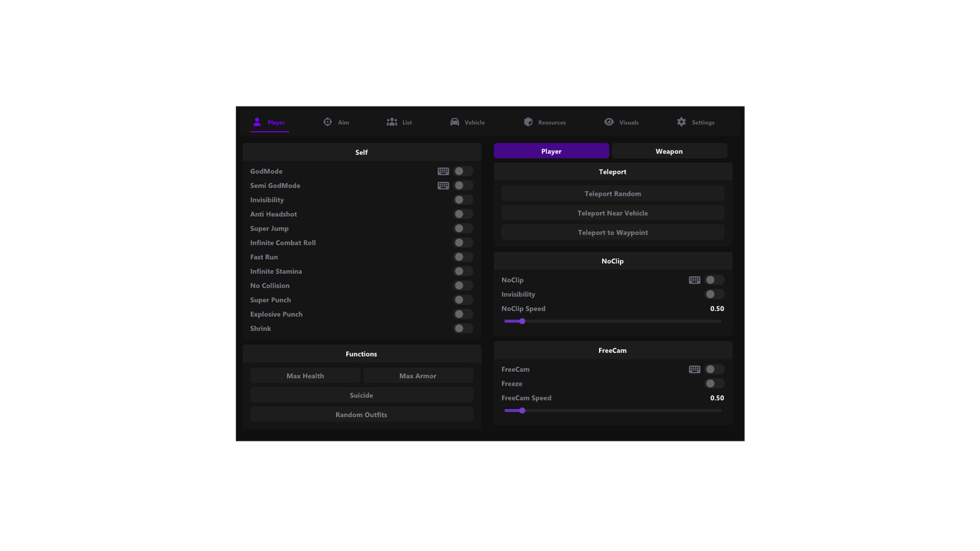Viewport: 980px width, 551px height.
Task: Enable the Super Jump toggle
Action: [x=463, y=228]
